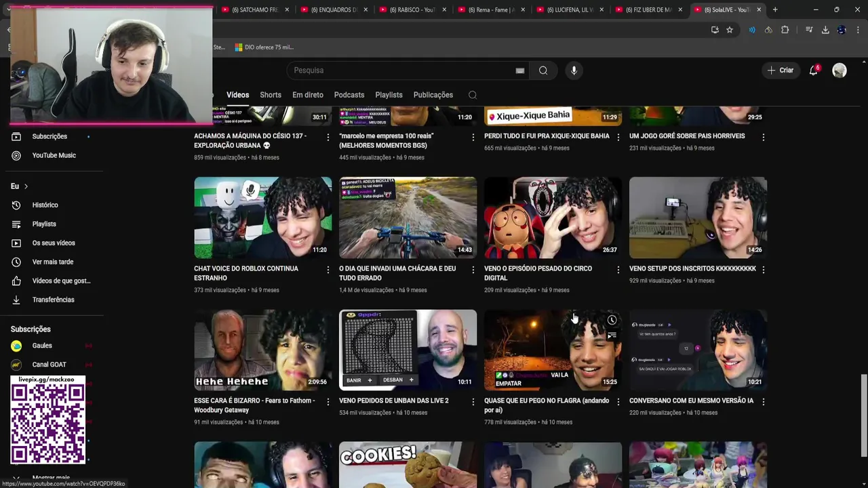Screen dimensions: 868x488
Task: Click the Ver mais tarde clock icon
Action: [16, 262]
